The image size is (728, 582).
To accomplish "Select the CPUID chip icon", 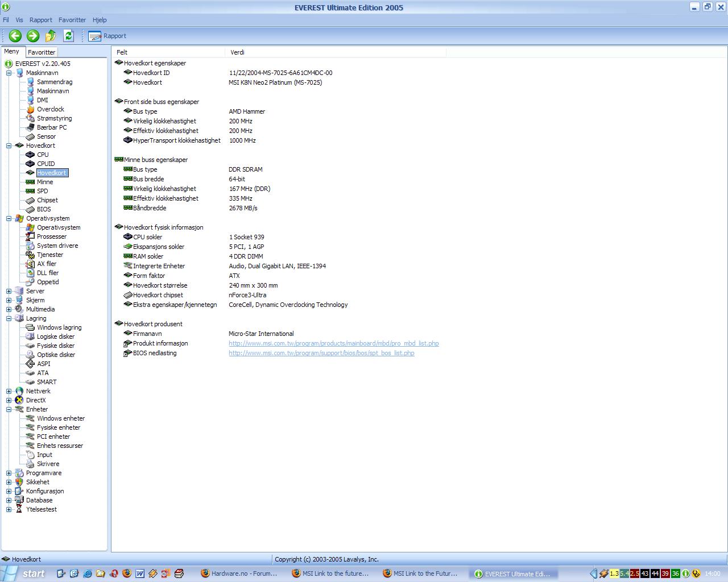I will 31,164.
